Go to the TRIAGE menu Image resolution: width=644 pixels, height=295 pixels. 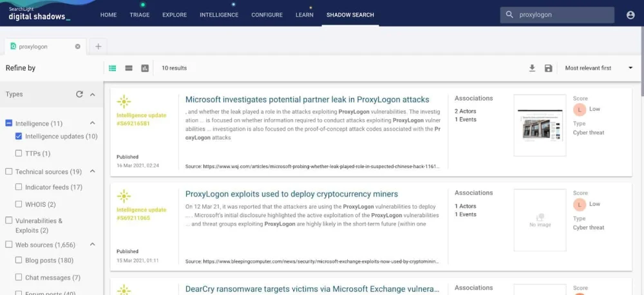pos(140,15)
